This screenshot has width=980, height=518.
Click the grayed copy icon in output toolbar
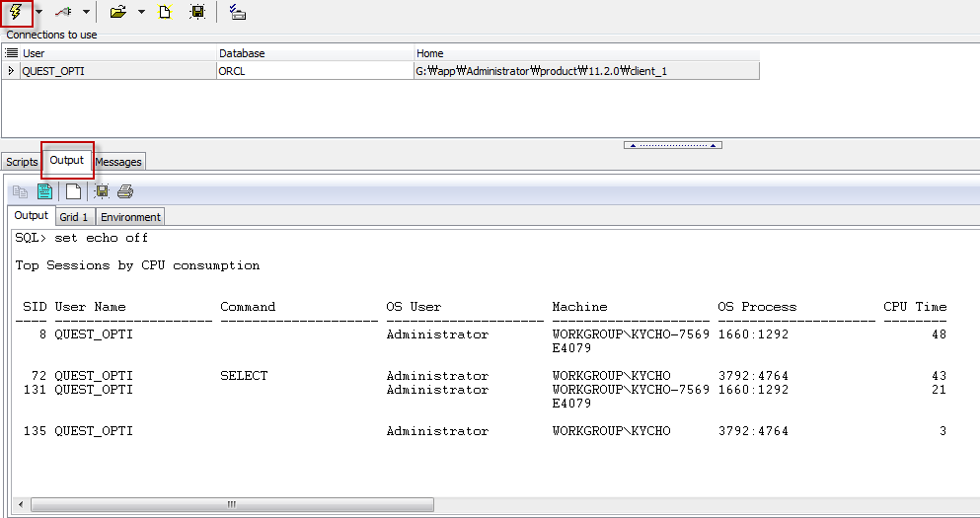(21, 191)
